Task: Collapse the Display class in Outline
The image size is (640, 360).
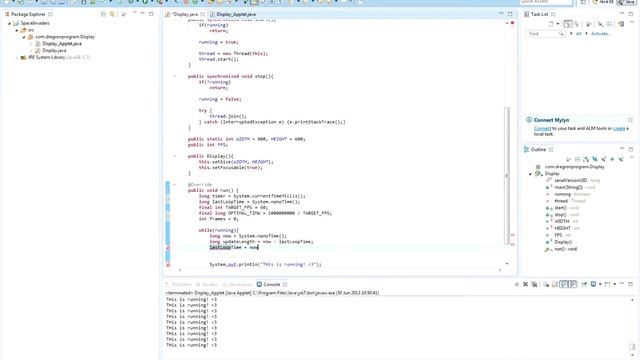Action: (531, 174)
